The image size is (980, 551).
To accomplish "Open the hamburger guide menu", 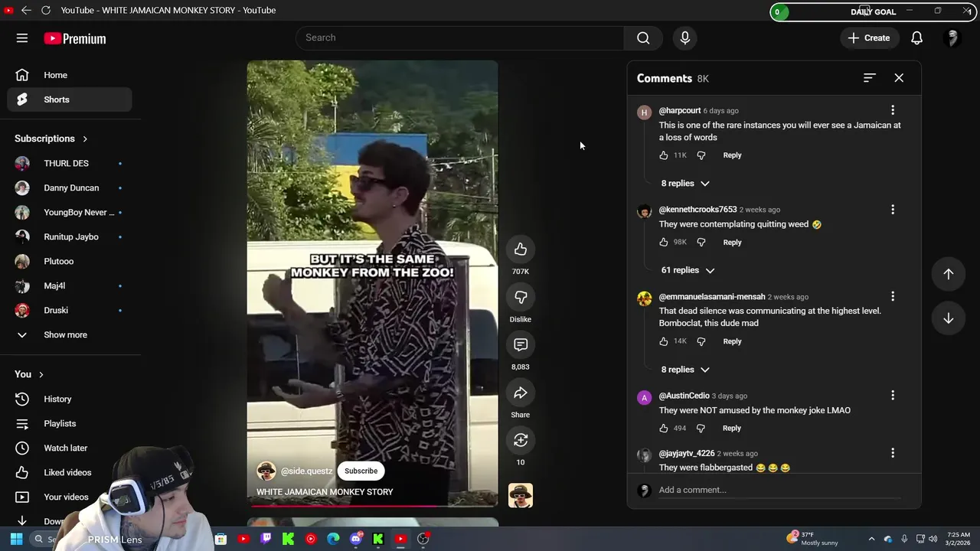I will [22, 38].
